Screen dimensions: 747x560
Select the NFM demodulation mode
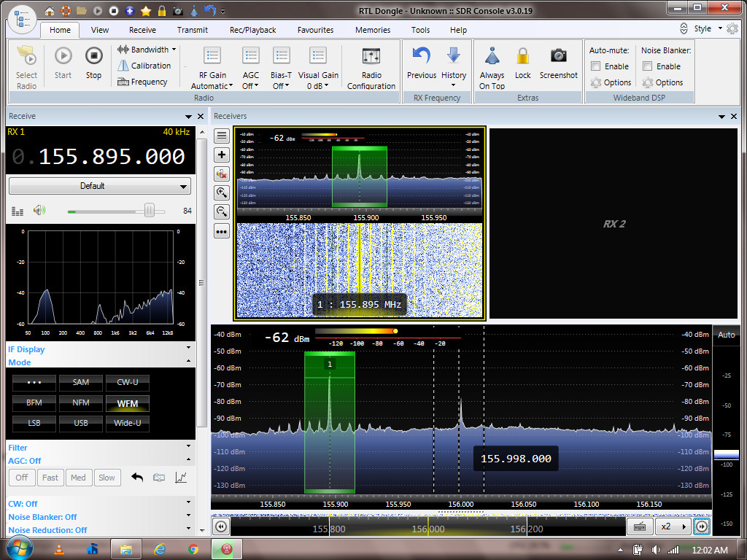81,402
